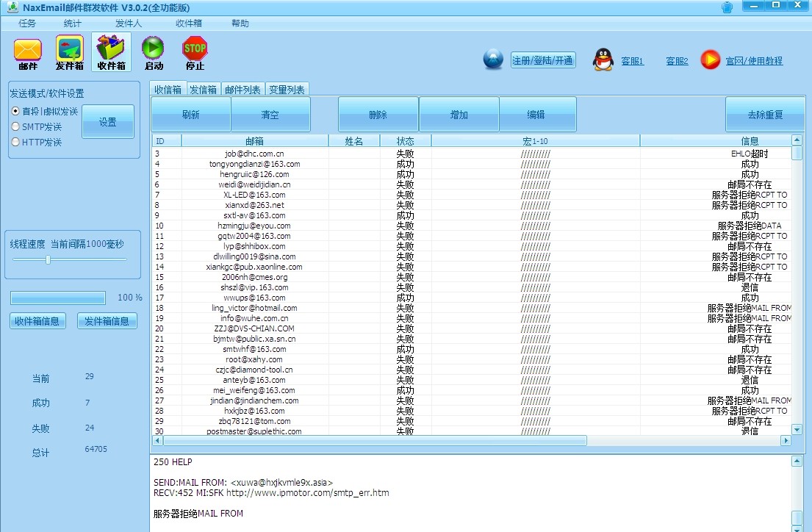Click the log panel scroll-up arrow

click(797, 461)
